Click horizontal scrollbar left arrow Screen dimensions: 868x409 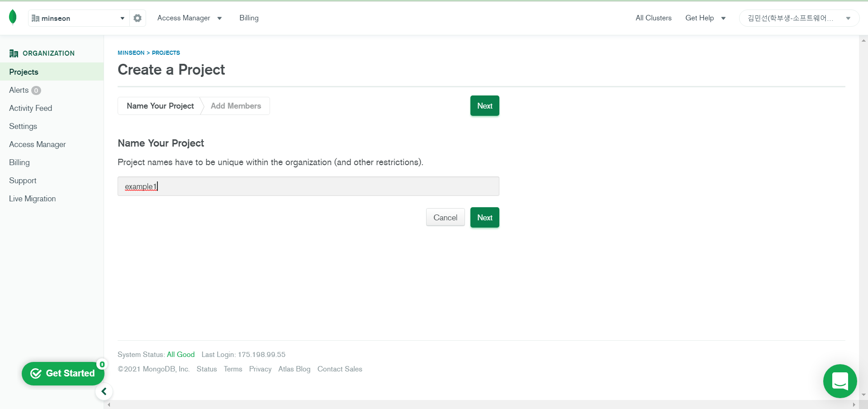(x=109, y=404)
